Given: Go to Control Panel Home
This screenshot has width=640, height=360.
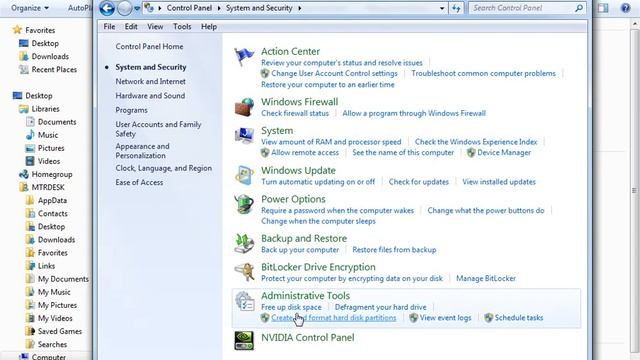Looking at the screenshot, I should 149,47.
